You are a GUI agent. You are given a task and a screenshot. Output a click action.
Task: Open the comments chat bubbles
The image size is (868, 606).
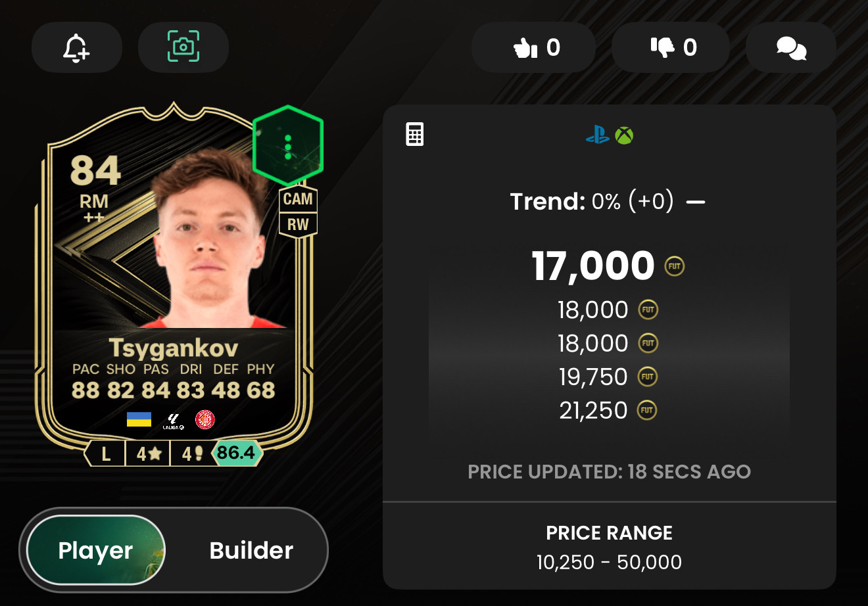[791, 47]
